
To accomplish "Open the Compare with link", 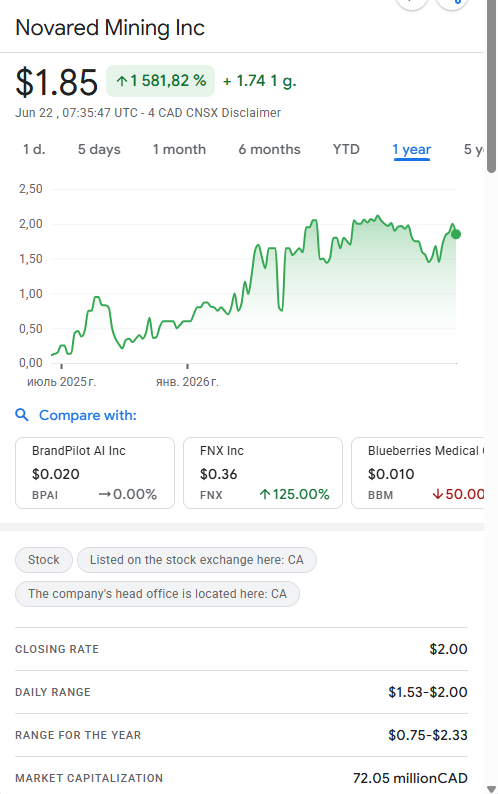I will pyautogui.click(x=88, y=415).
